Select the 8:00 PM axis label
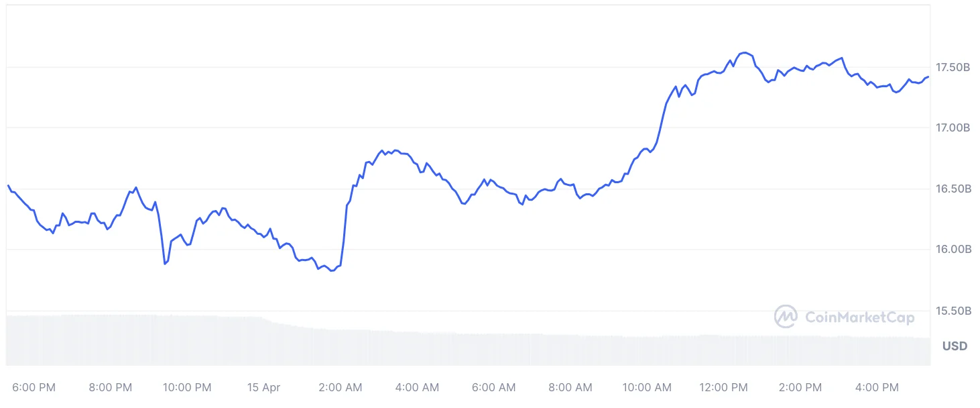Viewport: 980px width, 408px height. (x=110, y=387)
